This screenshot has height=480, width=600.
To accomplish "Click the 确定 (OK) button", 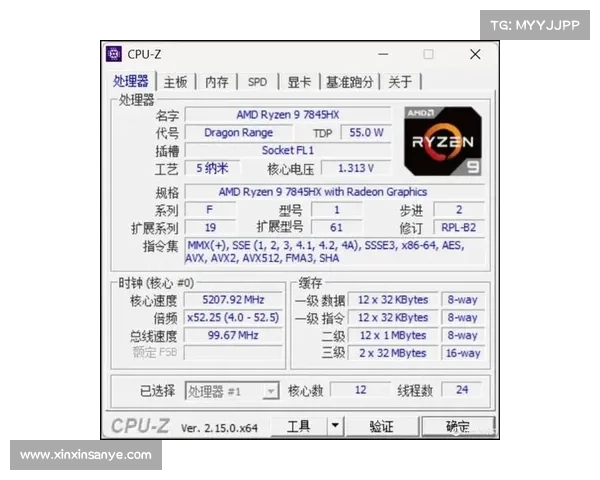I will coord(458,426).
